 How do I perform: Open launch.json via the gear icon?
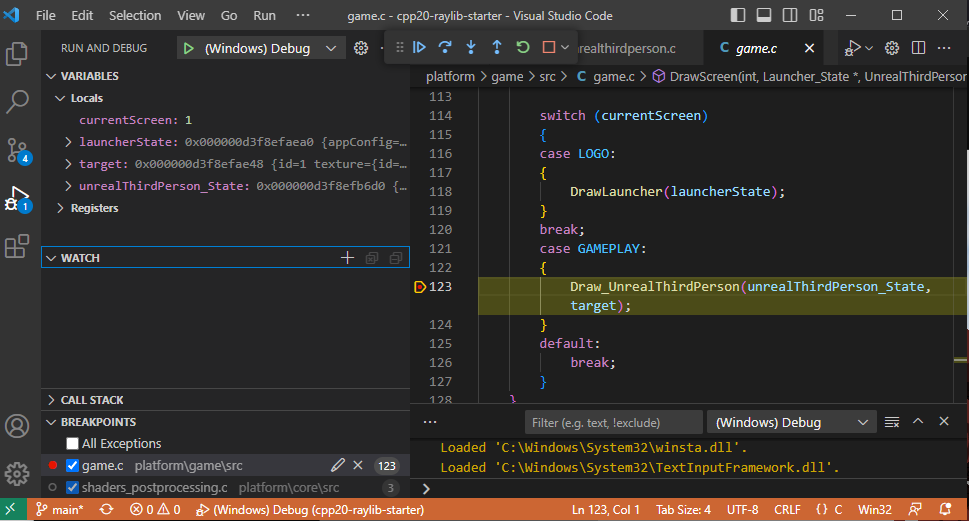click(x=361, y=48)
